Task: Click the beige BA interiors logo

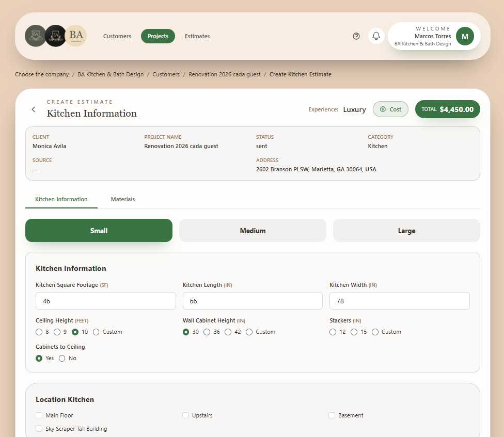Action: pyautogui.click(x=76, y=36)
